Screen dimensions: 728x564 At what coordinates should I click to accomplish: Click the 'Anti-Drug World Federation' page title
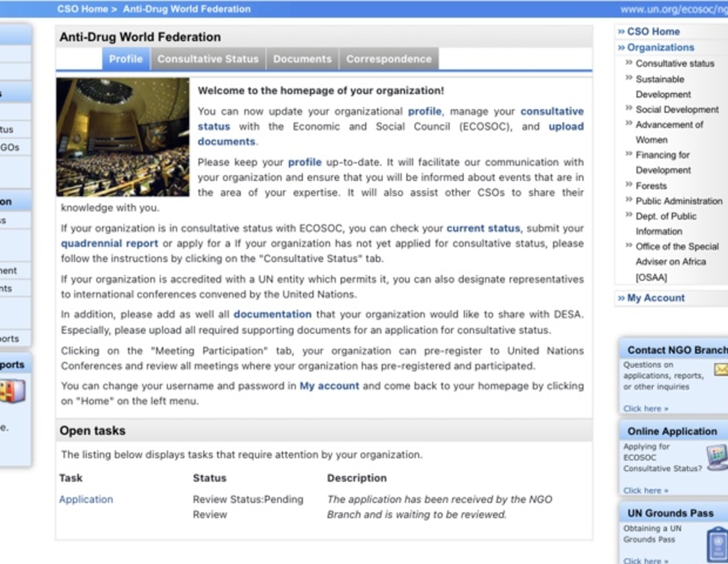point(140,37)
